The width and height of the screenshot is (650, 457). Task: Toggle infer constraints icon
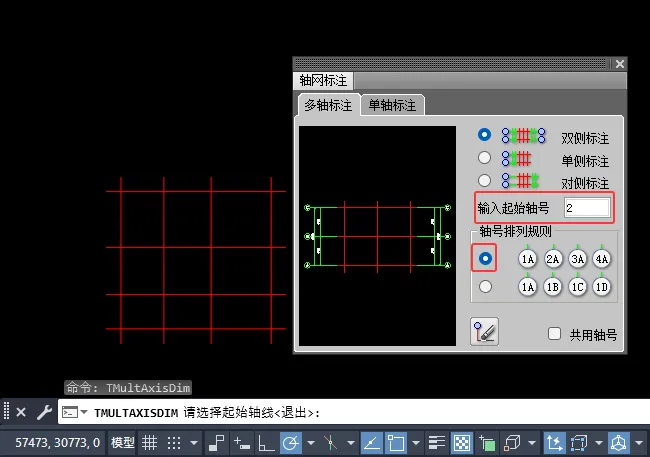pyautogui.click(x=216, y=443)
